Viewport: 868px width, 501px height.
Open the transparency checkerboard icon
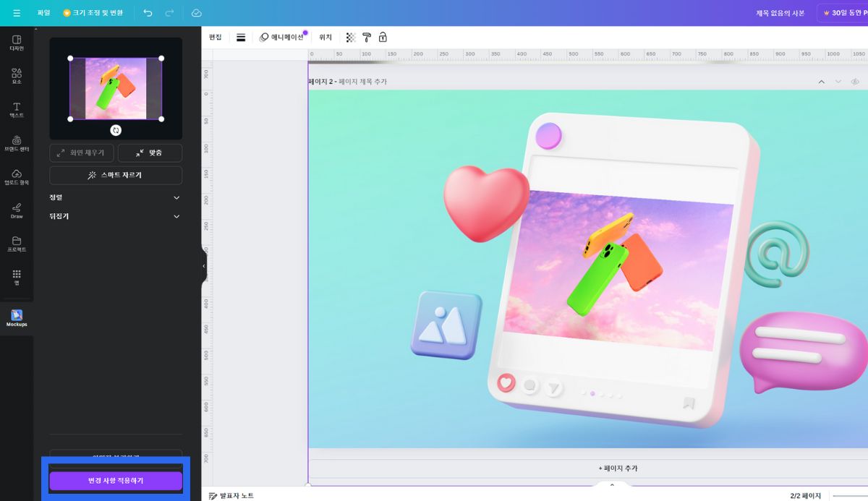(351, 38)
